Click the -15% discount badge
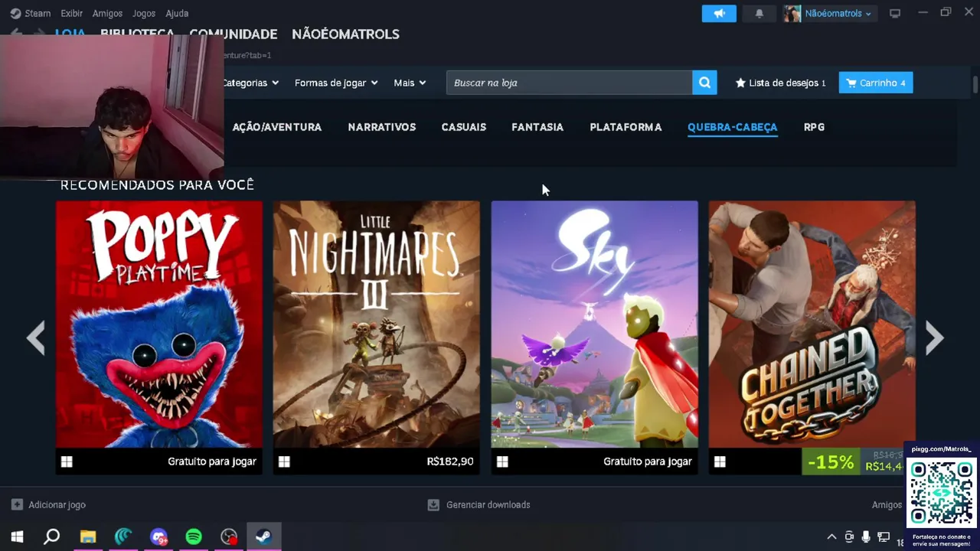980x551 pixels. [831, 461]
